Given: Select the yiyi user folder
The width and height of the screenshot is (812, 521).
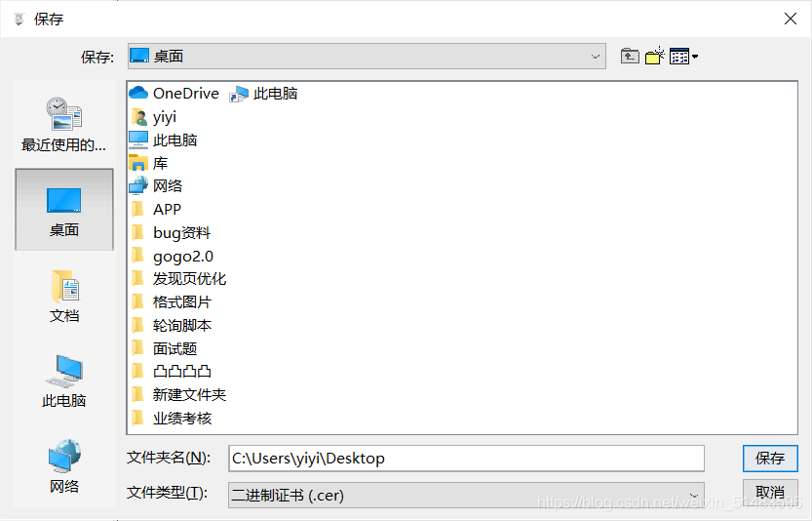Looking at the screenshot, I should [x=154, y=117].
